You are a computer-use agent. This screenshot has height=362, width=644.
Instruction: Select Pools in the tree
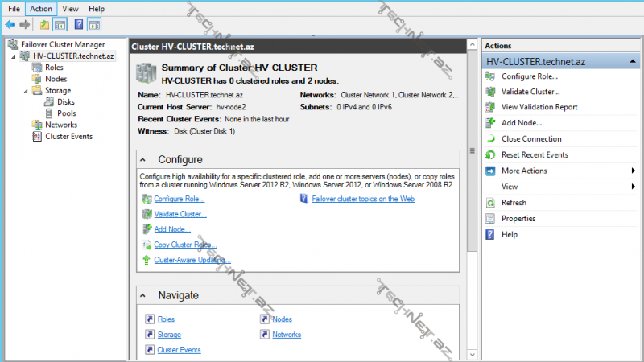pos(67,113)
